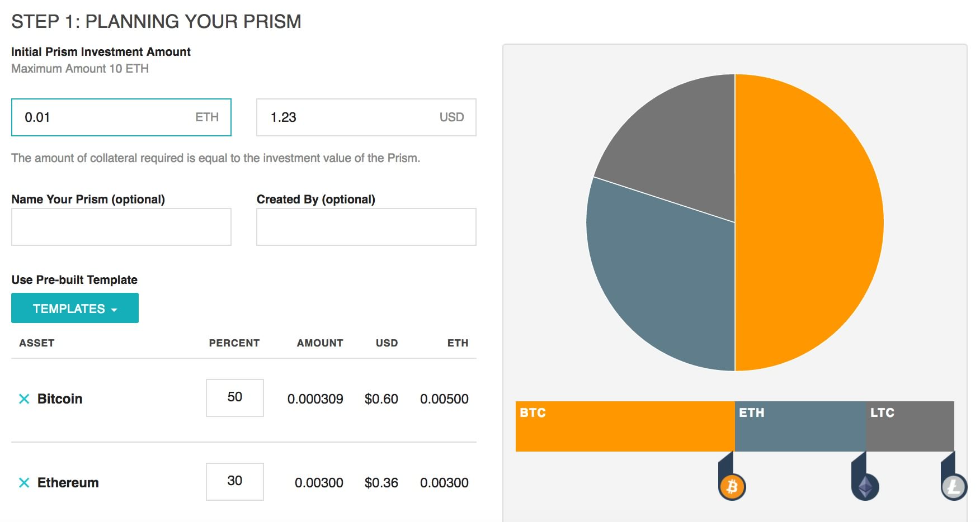Click the blue ETH allocation bar
Screen dimensions: 980x522
(x=800, y=426)
